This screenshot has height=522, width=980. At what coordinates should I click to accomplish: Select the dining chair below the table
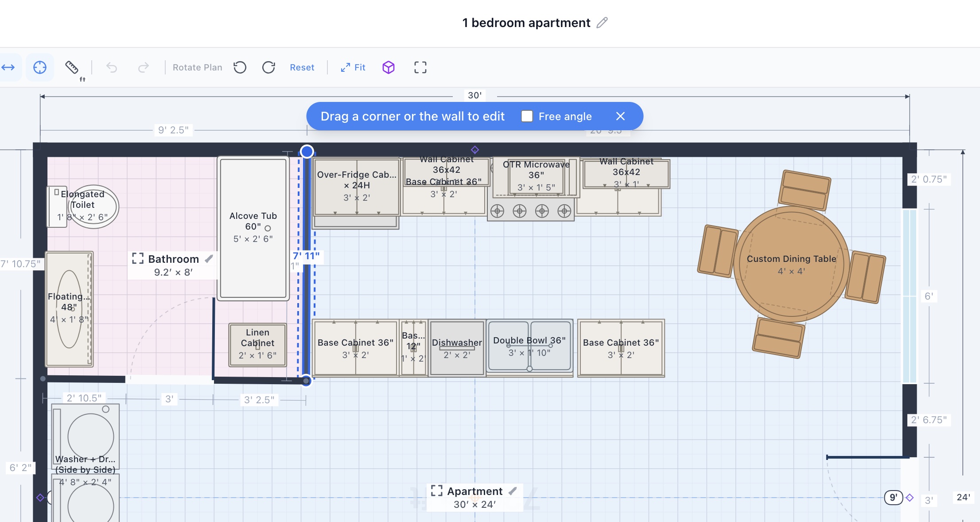(779, 338)
